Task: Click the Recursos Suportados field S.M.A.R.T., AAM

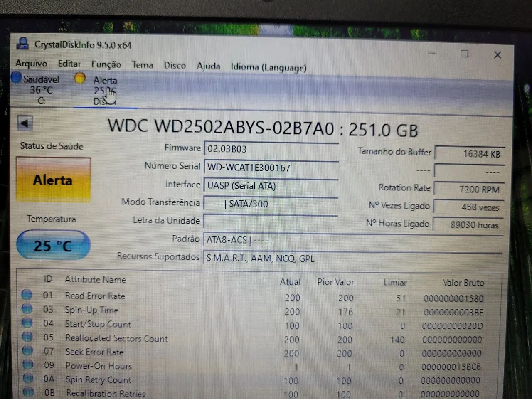Action: 352,259
